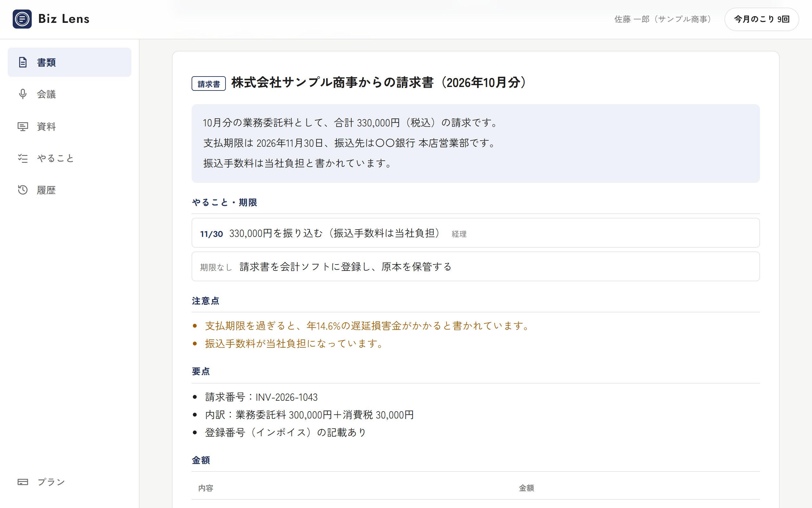View the 履歴 page
Viewport: 812px width, 508px height.
(69, 190)
